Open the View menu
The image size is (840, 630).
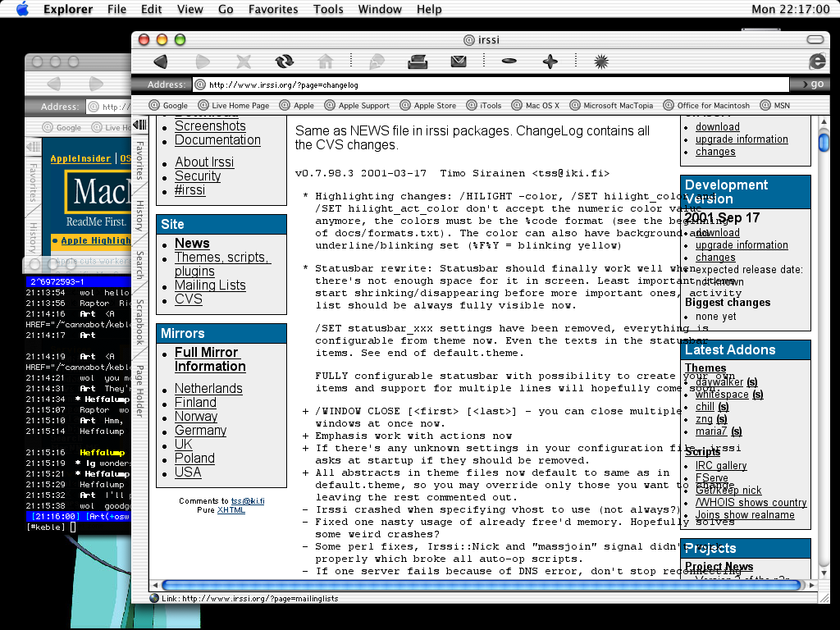[x=190, y=9]
